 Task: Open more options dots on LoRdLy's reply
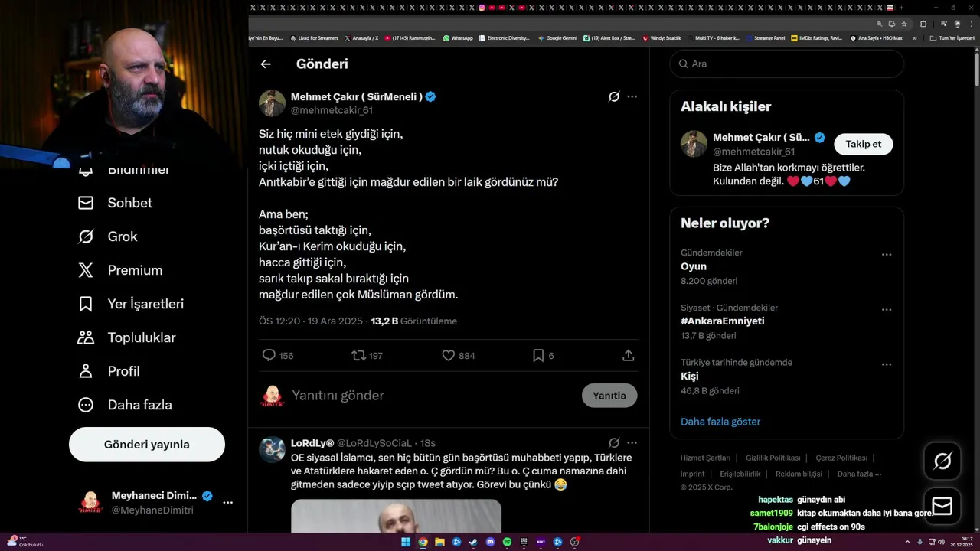[x=632, y=443]
